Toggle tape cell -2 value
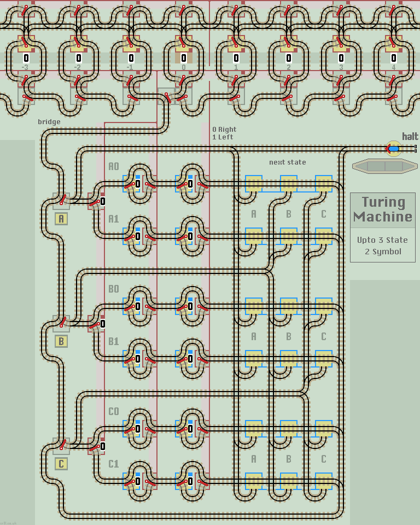Viewport: 420px width, 525px height. pyautogui.click(x=79, y=59)
